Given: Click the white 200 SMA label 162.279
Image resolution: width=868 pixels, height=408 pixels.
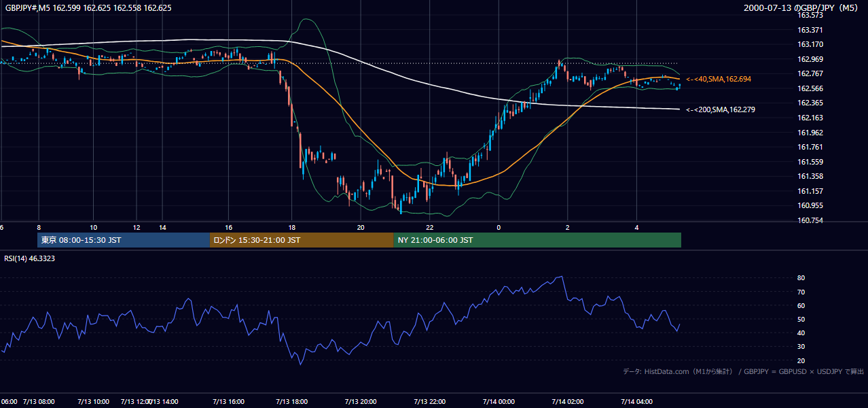Looking at the screenshot, I should point(721,109).
